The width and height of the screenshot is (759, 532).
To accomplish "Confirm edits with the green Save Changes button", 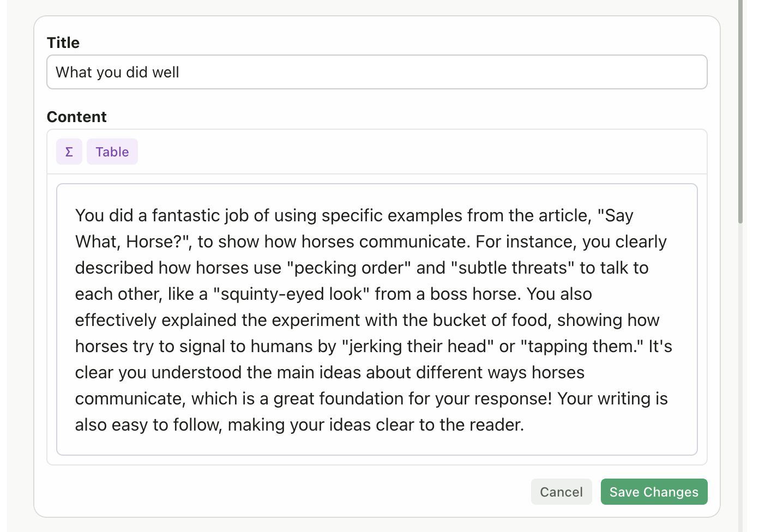I will pyautogui.click(x=654, y=492).
